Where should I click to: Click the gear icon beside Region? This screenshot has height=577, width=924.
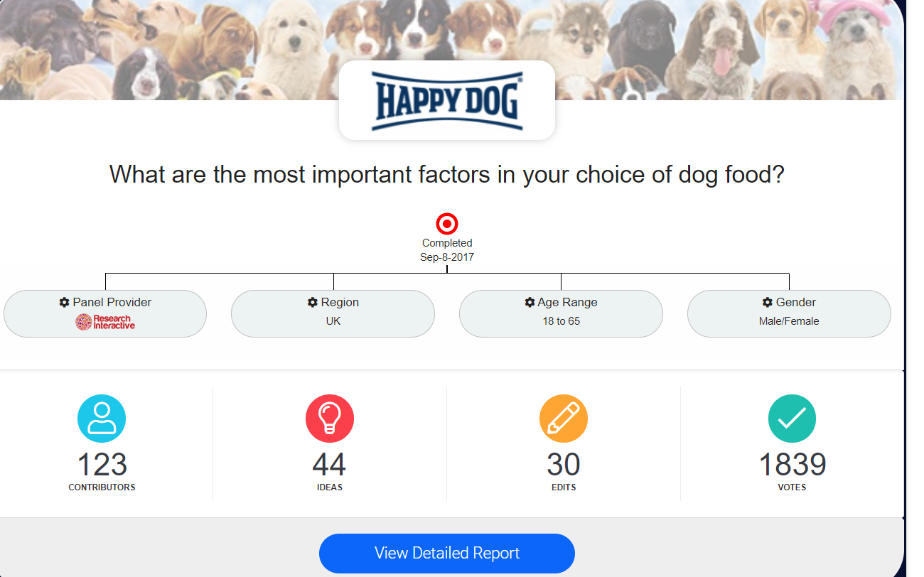[x=312, y=302]
